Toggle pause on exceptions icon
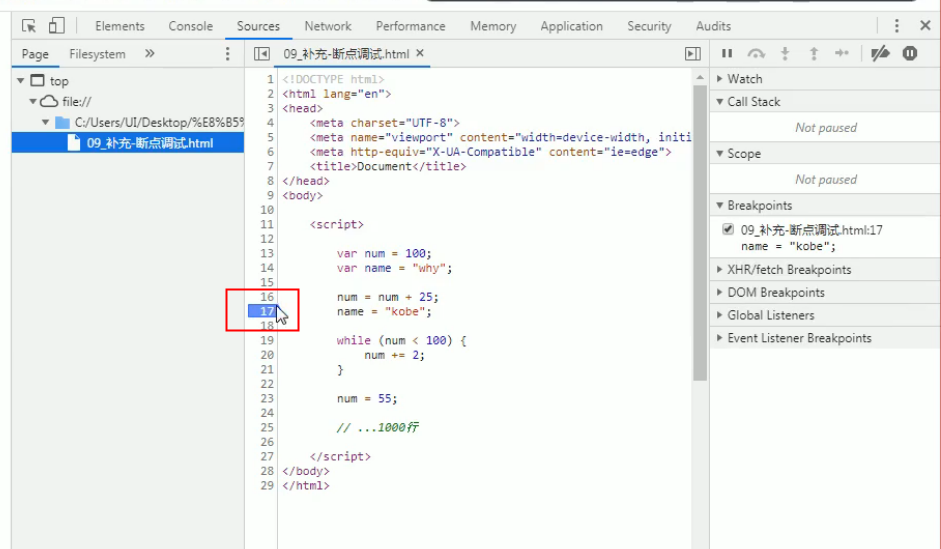 pos(910,53)
